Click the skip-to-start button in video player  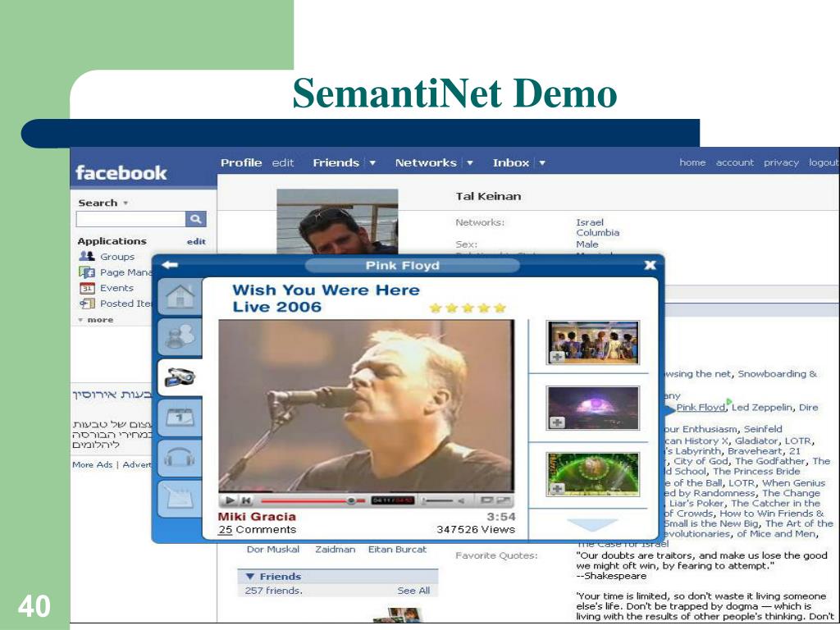point(246,500)
